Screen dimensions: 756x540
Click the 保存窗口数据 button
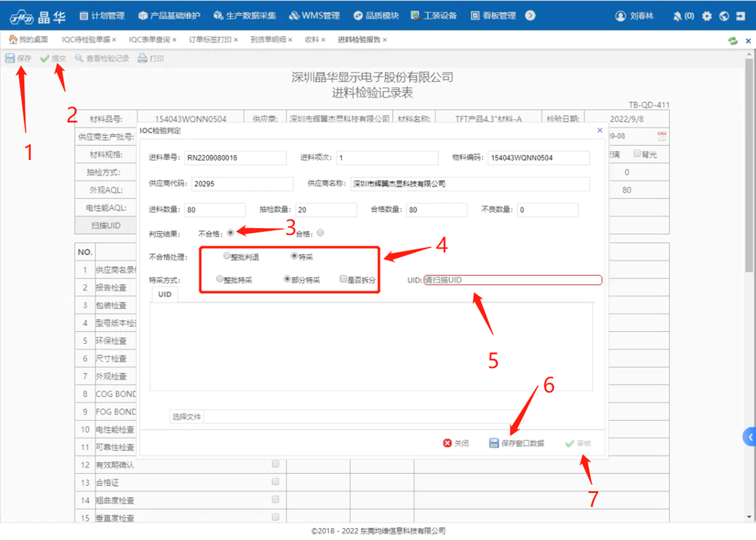[517, 443]
